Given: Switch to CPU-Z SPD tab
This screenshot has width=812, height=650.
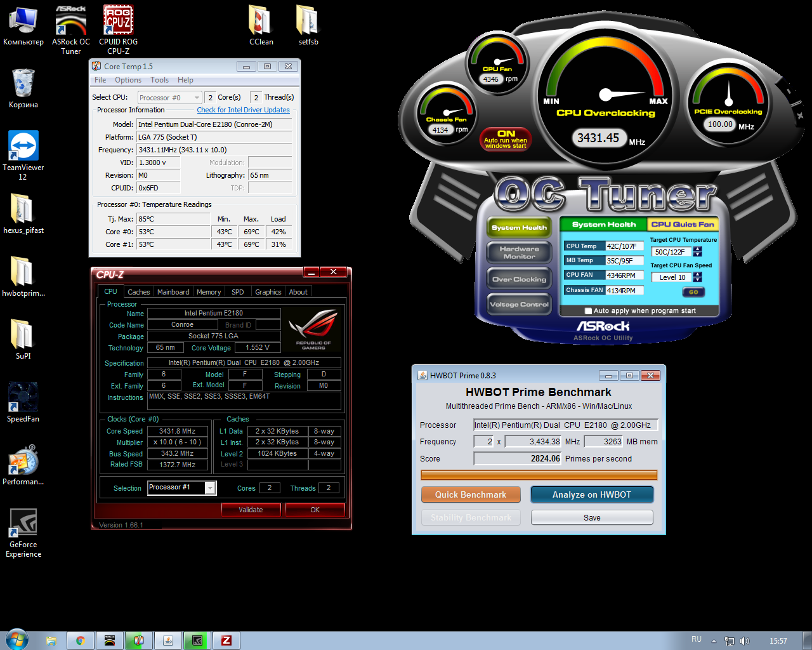Looking at the screenshot, I should point(237,292).
